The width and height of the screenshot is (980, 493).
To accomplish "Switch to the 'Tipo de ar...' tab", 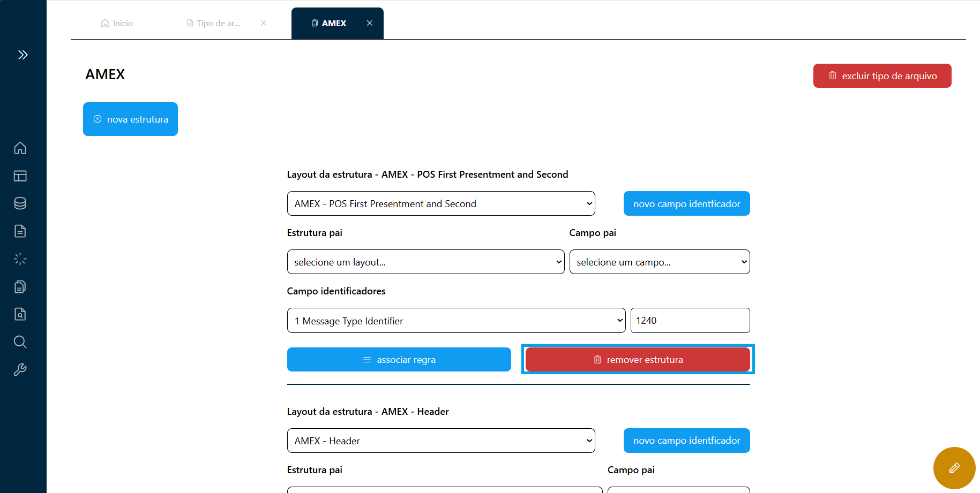I will (x=213, y=23).
